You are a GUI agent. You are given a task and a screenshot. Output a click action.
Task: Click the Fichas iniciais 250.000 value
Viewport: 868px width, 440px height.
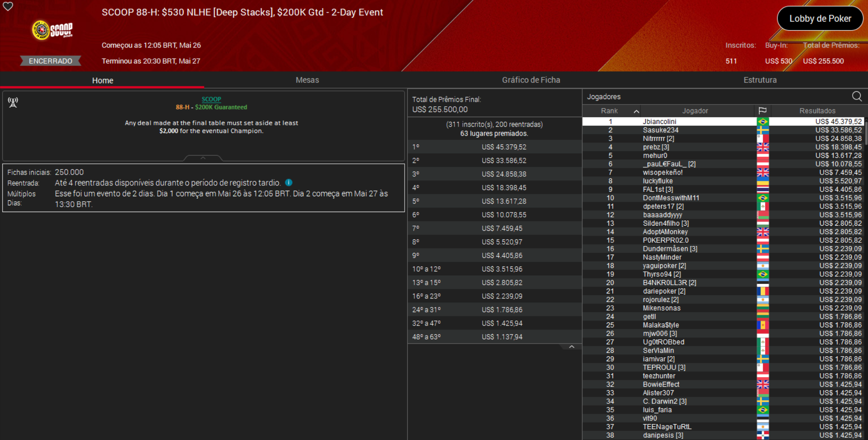coord(69,172)
